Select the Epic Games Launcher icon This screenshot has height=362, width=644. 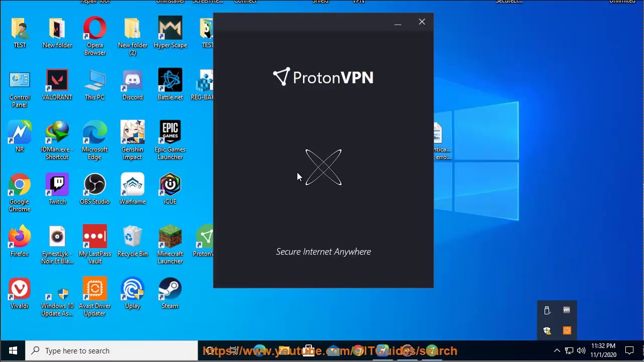click(x=170, y=140)
